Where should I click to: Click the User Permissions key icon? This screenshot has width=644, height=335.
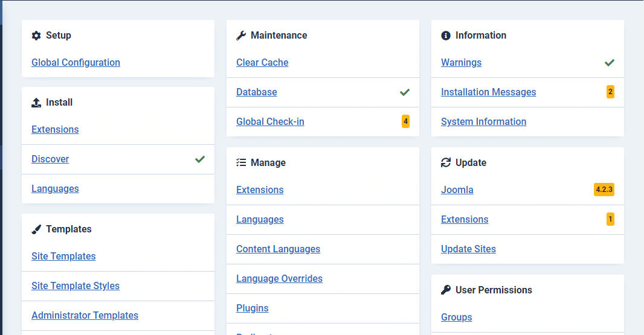click(446, 290)
